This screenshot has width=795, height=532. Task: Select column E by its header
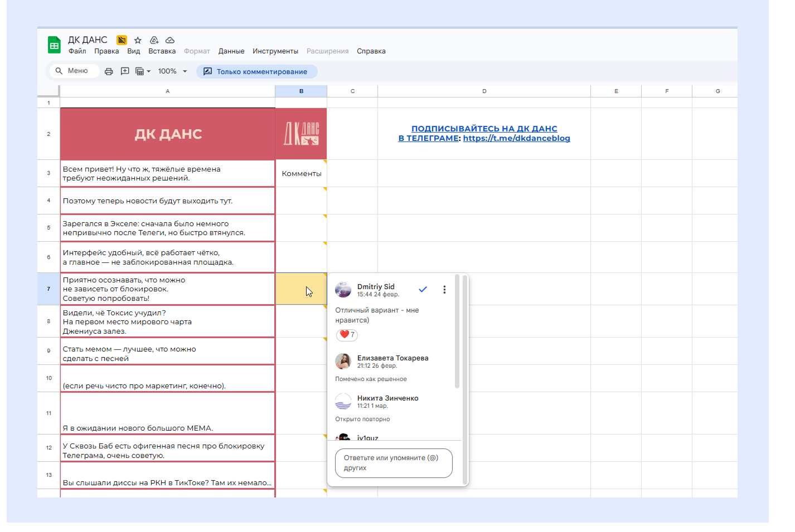616,91
